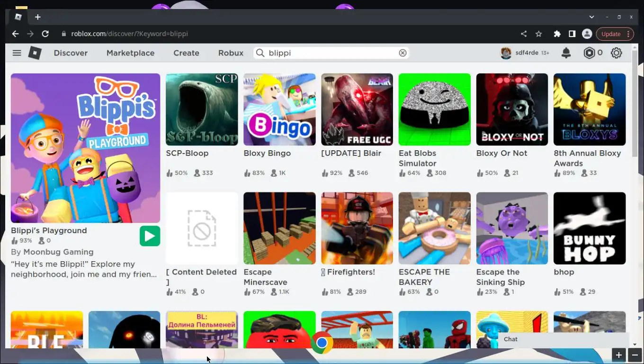Open the Create tab
Screen dimensions: 644x364
(x=186, y=53)
